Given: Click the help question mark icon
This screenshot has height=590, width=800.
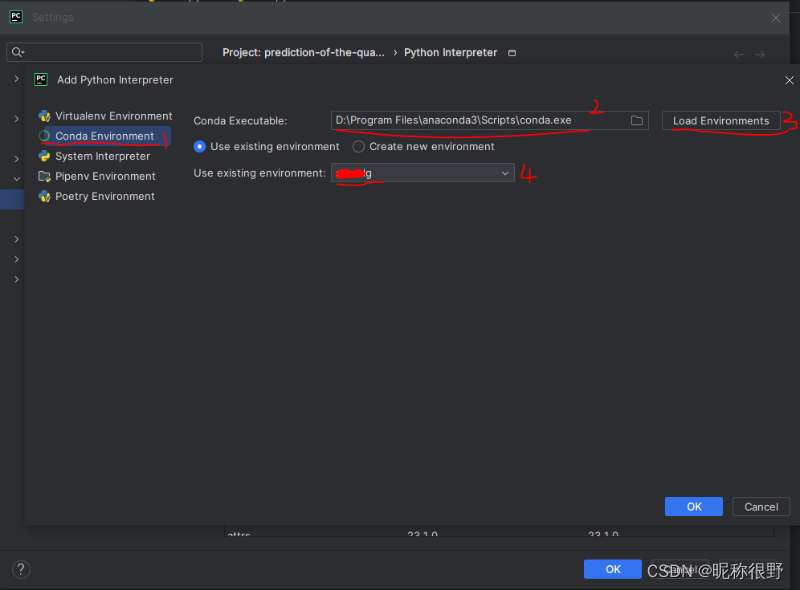Looking at the screenshot, I should [20, 568].
